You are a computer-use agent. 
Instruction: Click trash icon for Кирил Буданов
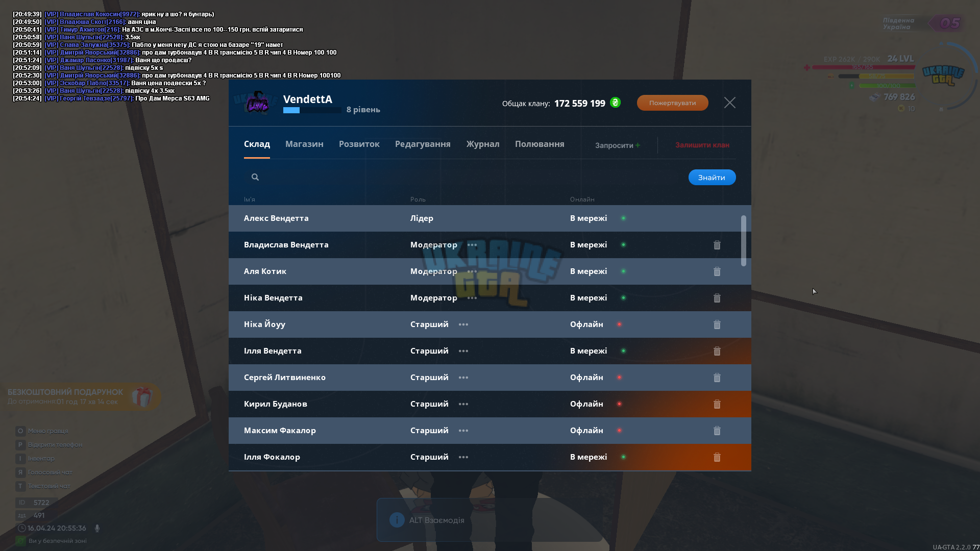717,404
